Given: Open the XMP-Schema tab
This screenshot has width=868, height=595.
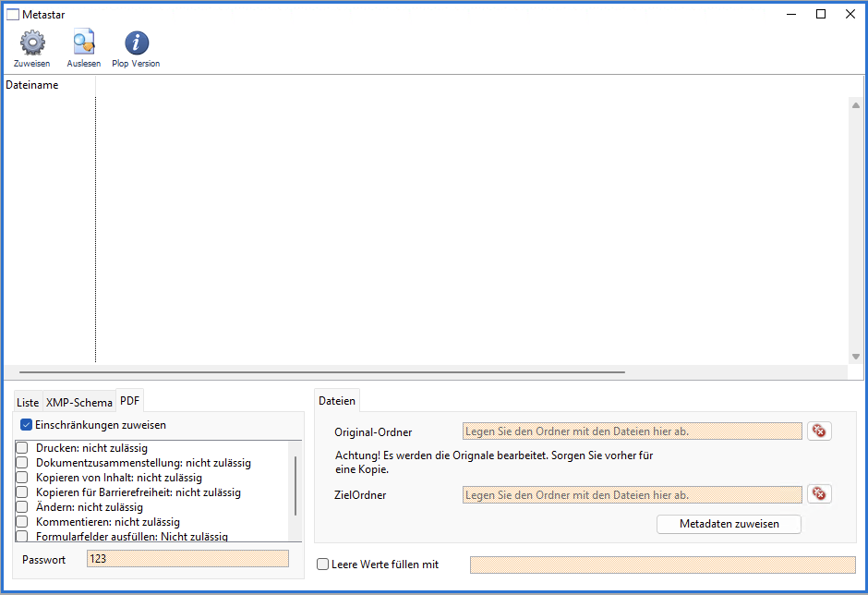Looking at the screenshot, I should [79, 403].
